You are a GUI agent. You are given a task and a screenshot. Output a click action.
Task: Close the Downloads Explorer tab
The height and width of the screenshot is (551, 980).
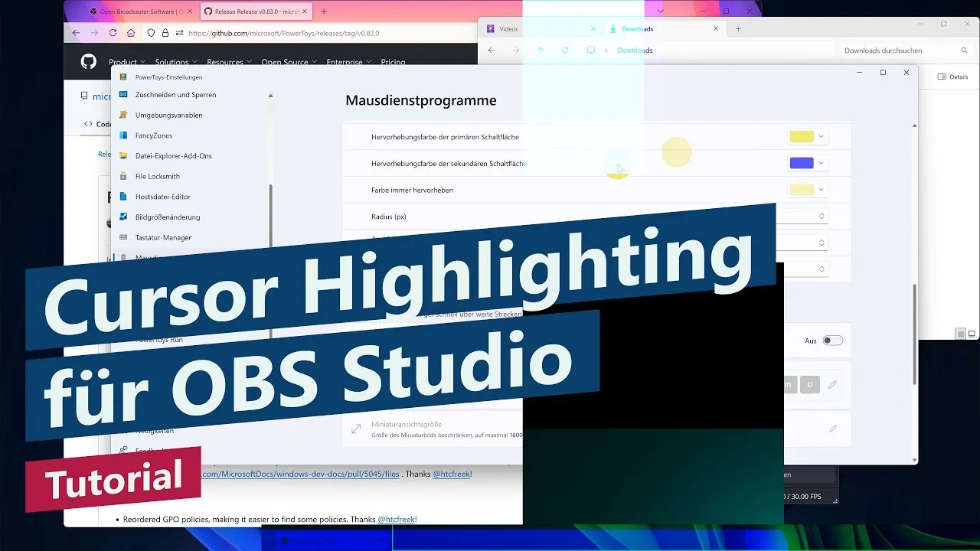click(716, 29)
